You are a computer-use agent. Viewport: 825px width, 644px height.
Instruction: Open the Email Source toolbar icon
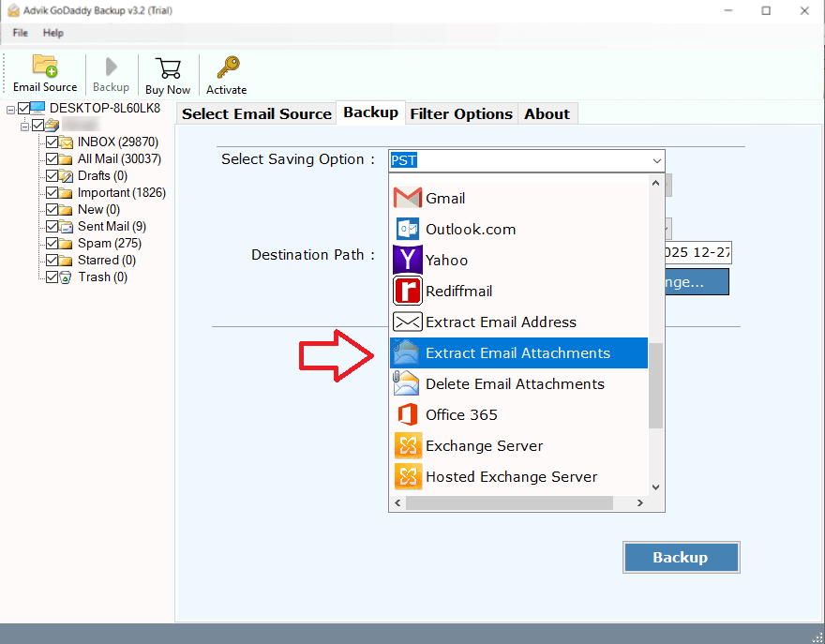(45, 66)
